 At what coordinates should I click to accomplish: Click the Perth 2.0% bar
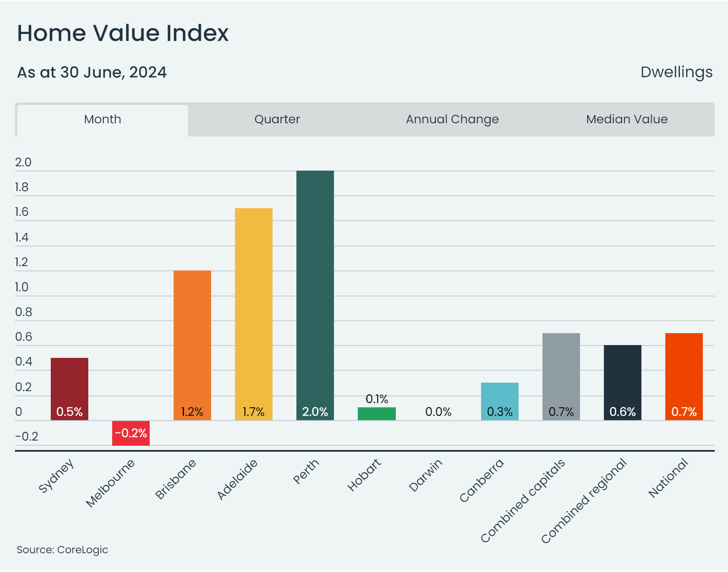(x=315, y=294)
